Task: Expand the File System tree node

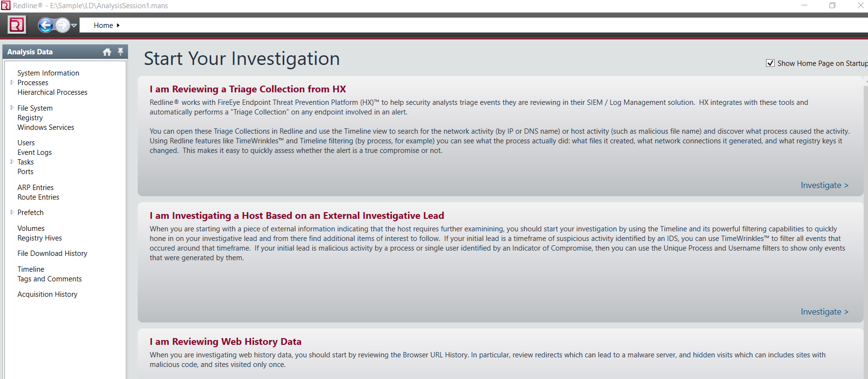Action: coord(12,108)
